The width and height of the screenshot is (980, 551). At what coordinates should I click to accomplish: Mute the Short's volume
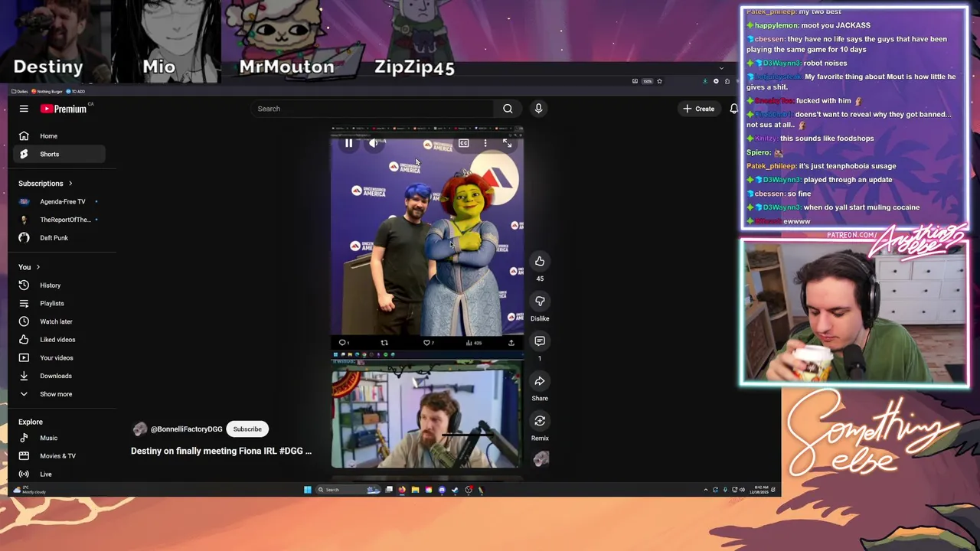click(x=373, y=143)
